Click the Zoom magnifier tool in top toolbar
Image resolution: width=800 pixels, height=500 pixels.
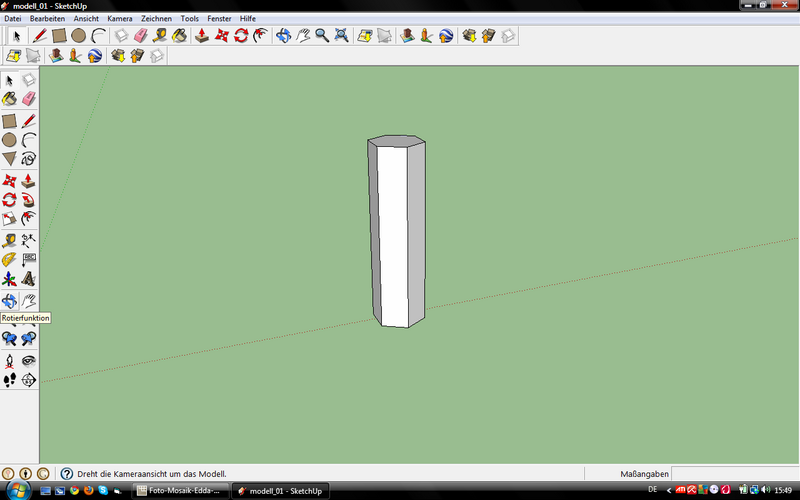click(322, 36)
